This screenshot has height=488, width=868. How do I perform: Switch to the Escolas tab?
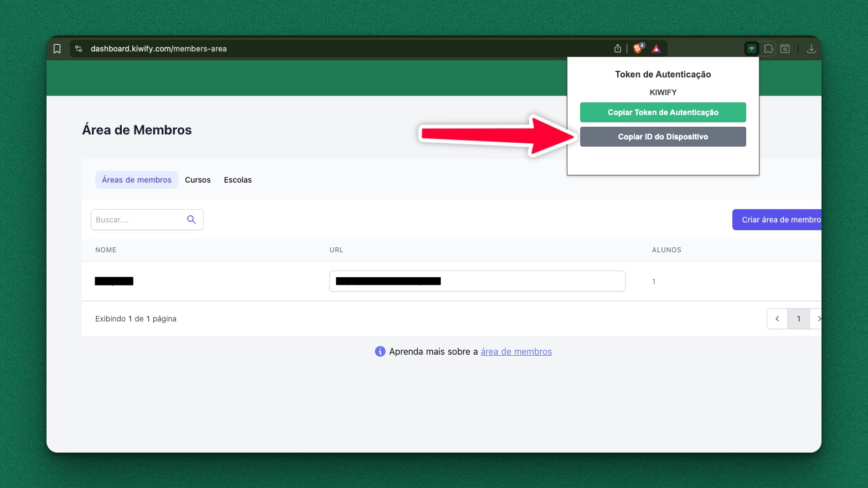click(x=237, y=180)
